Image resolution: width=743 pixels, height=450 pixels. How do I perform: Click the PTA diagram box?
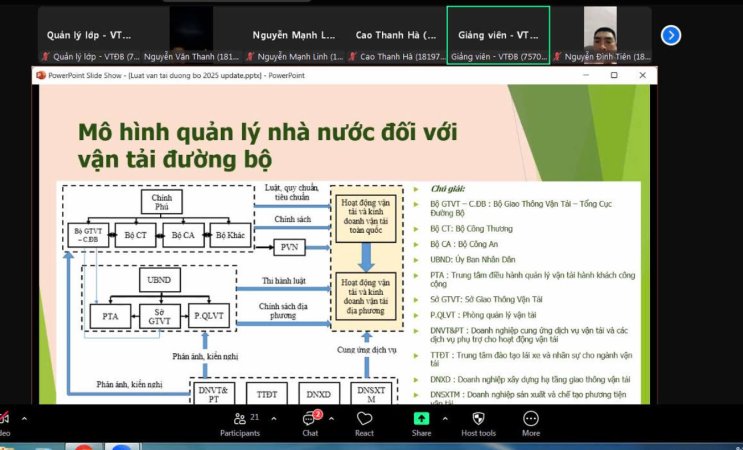(110, 316)
